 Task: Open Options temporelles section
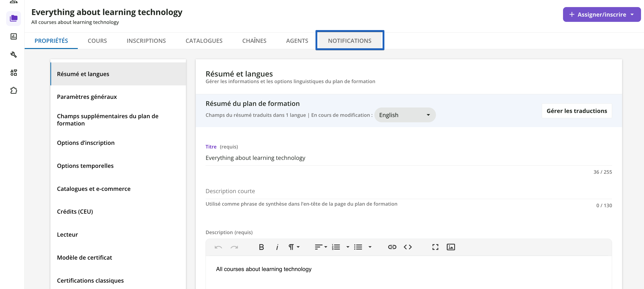[118, 166]
